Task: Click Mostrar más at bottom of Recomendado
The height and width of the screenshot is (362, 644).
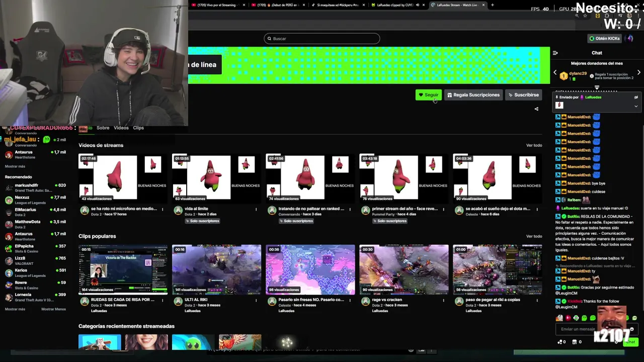Action: (x=15, y=309)
